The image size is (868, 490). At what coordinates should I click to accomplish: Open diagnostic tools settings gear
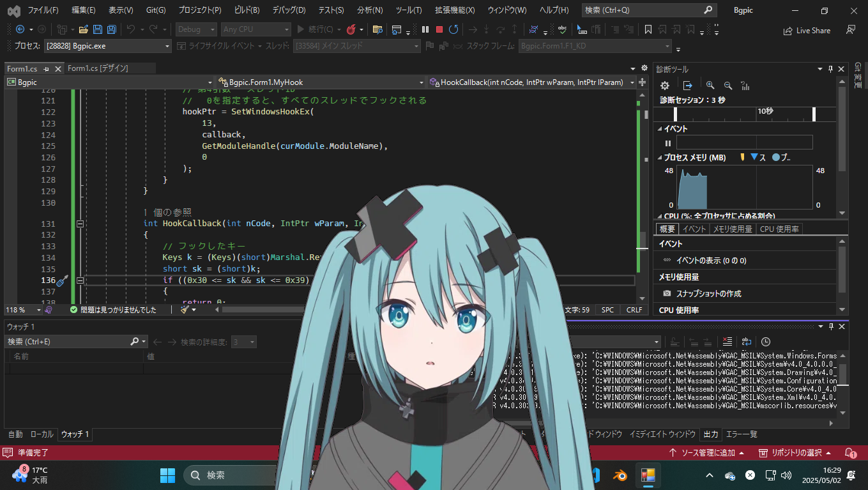tap(665, 85)
